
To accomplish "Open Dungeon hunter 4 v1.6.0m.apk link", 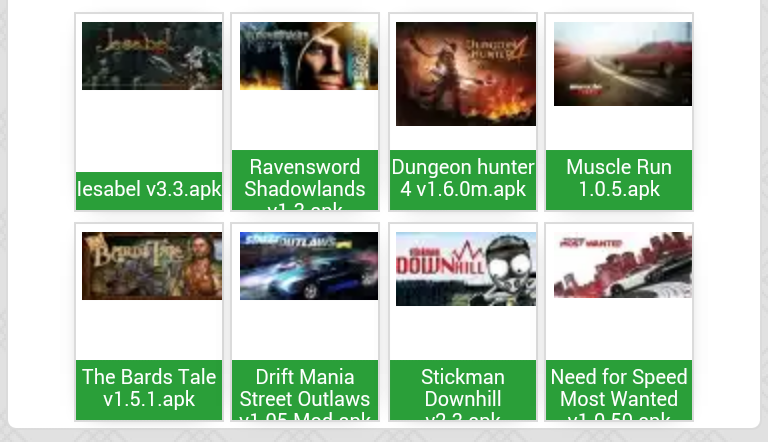I will coord(463,180).
